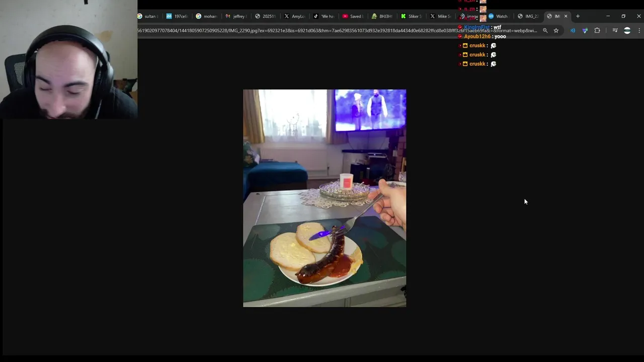644x362 pixels.
Task: Open the Chrome three-dot menu
Action: (639, 31)
